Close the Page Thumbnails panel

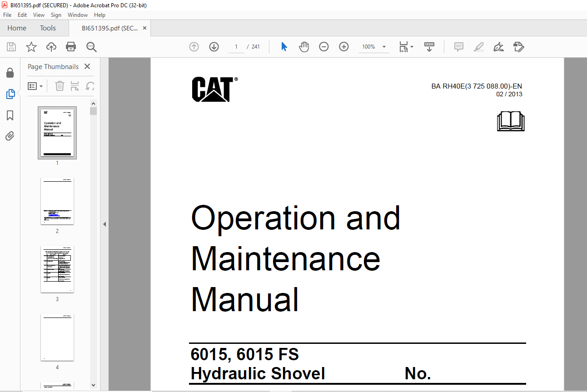pos(87,66)
